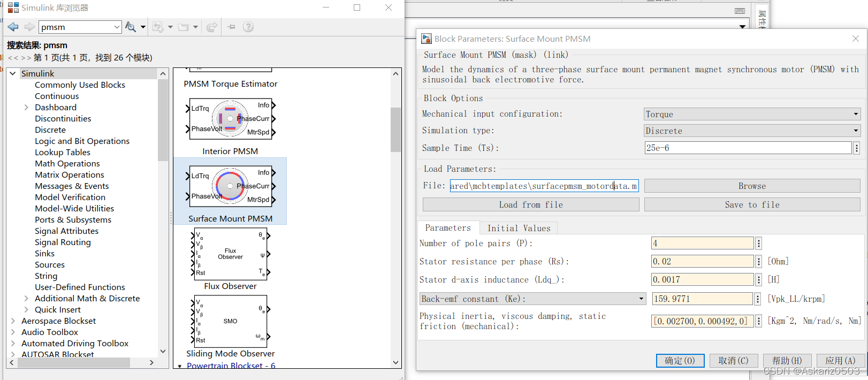
Task: Open search options arrow beside binoculars
Action: (143, 27)
